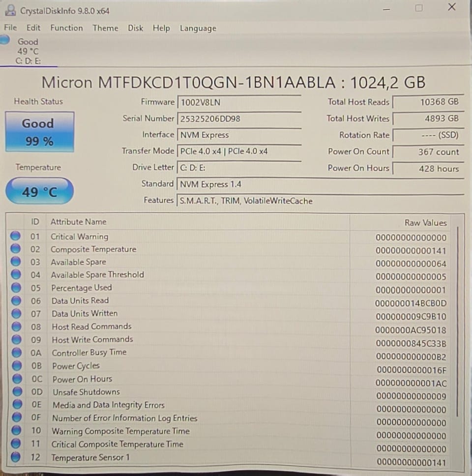Click status orb for Warning Composite Temperature Time

(x=16, y=430)
